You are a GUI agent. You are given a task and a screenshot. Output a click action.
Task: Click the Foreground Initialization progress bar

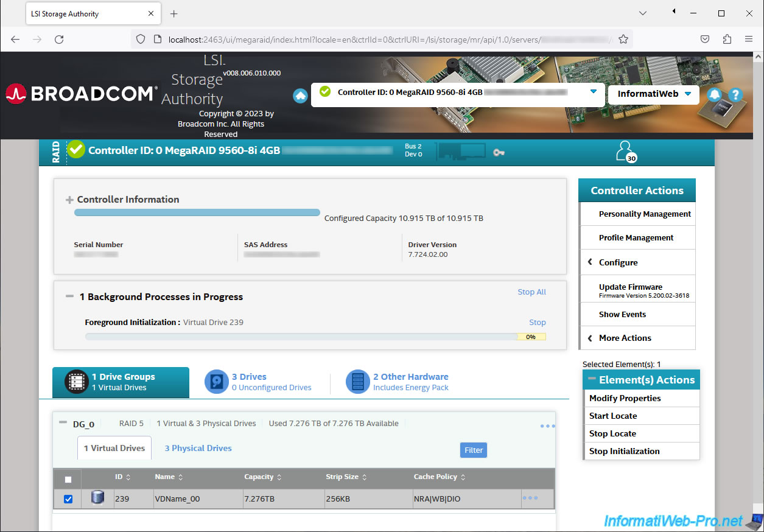[x=315, y=337]
